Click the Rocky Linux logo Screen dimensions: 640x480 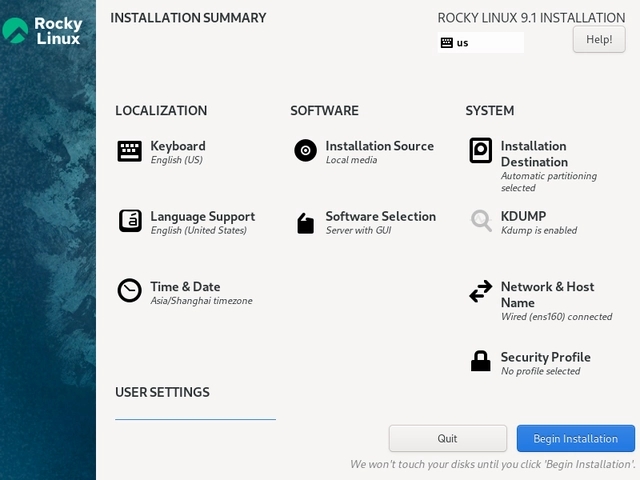click(44, 30)
